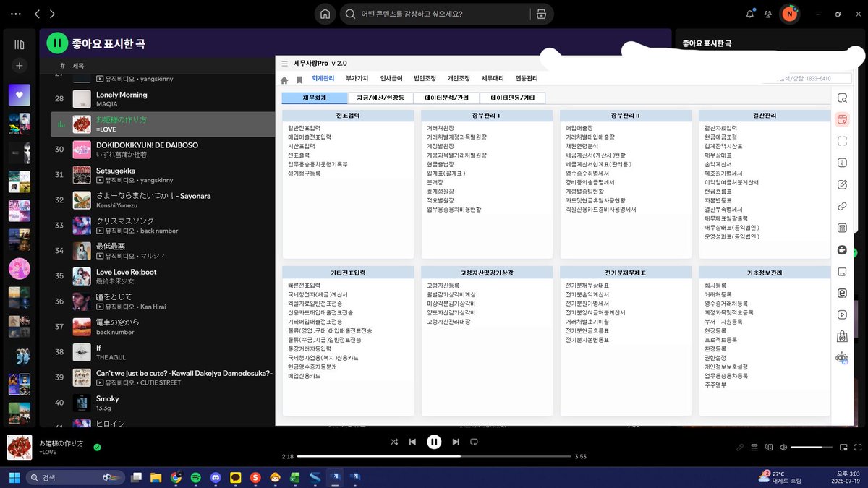This screenshot has width=868, height=488.
Task: Open the 부가가치 menu
Action: (x=357, y=78)
